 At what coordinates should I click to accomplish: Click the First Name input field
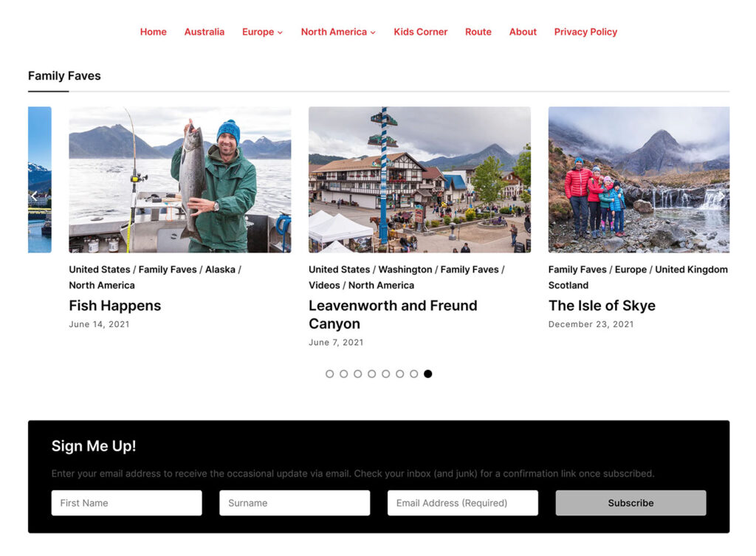tap(126, 503)
